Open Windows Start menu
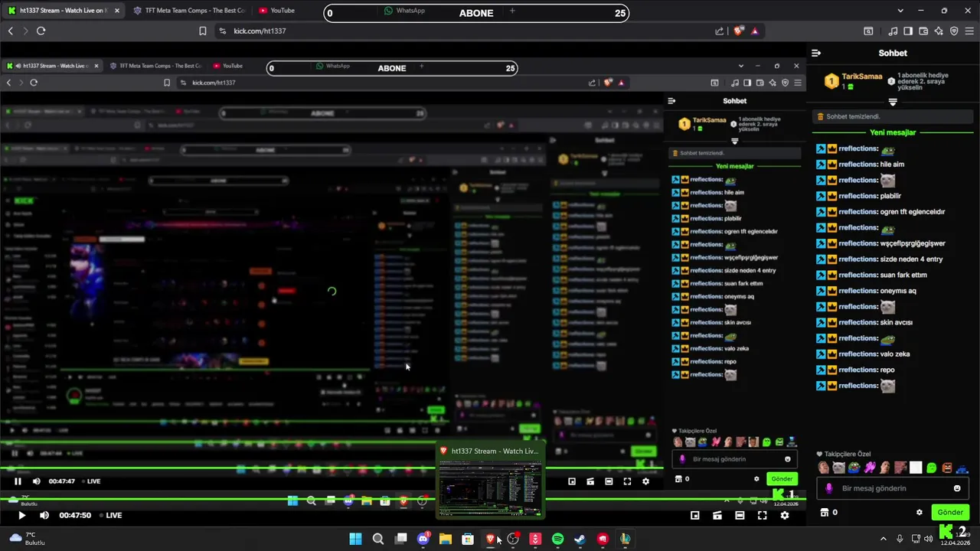Screen dimensions: 980x551 pyautogui.click(x=356, y=540)
